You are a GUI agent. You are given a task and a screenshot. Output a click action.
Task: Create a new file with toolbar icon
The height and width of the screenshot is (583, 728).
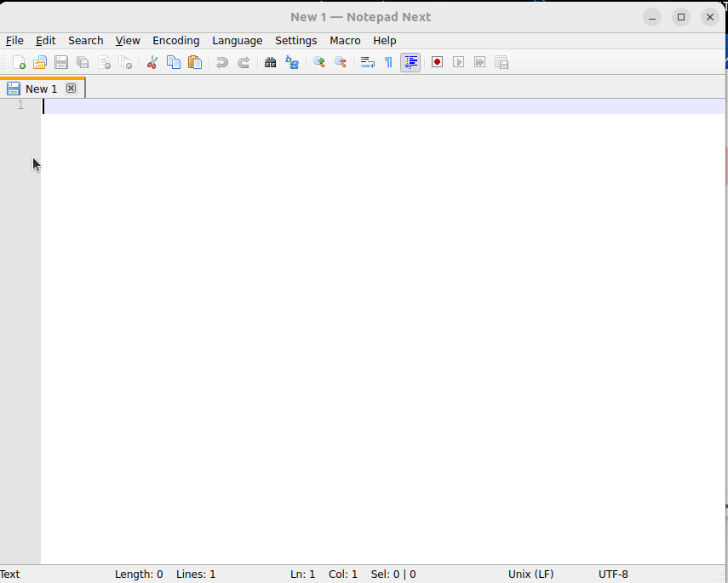19,62
